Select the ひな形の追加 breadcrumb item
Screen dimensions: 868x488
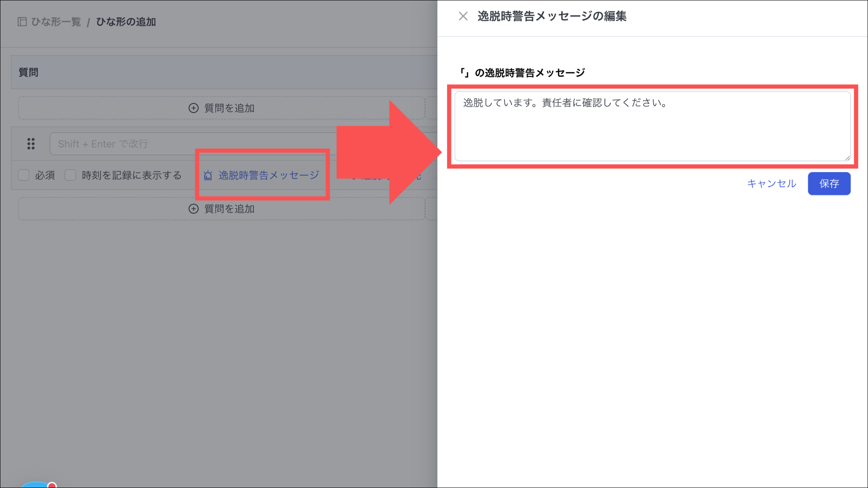click(x=126, y=22)
